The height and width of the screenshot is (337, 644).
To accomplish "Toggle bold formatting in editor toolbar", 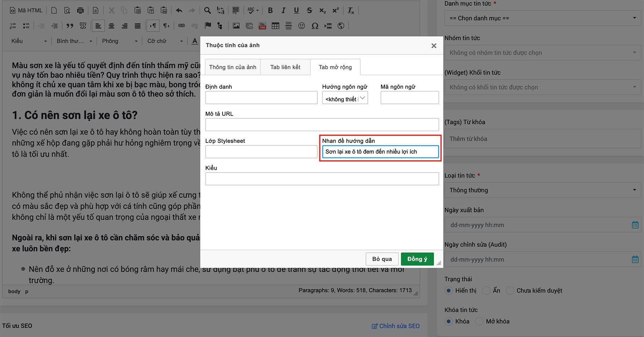I will pos(270,10).
